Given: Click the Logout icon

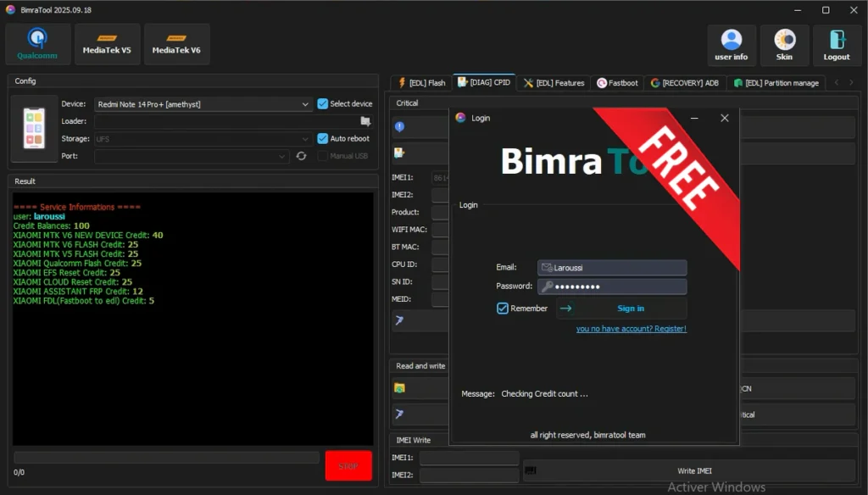Looking at the screenshot, I should coord(837,45).
